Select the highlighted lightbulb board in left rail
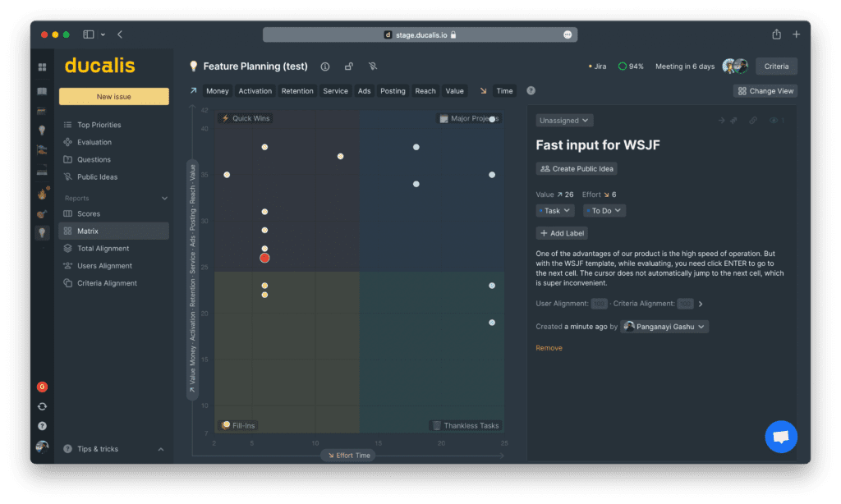The image size is (841, 504). [43, 232]
